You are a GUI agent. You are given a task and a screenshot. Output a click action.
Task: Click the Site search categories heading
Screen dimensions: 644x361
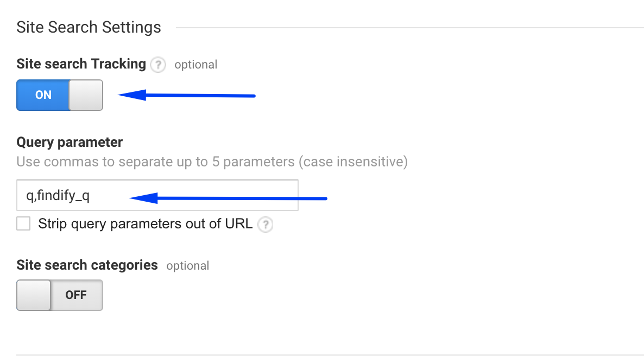(87, 265)
